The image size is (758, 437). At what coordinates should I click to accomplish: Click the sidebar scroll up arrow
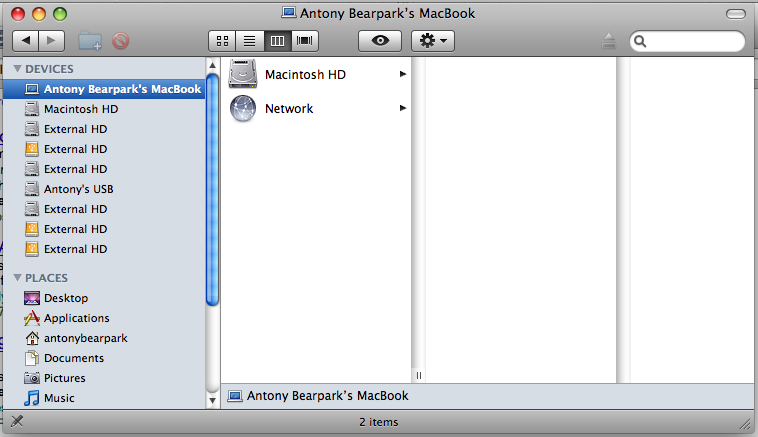point(212,65)
